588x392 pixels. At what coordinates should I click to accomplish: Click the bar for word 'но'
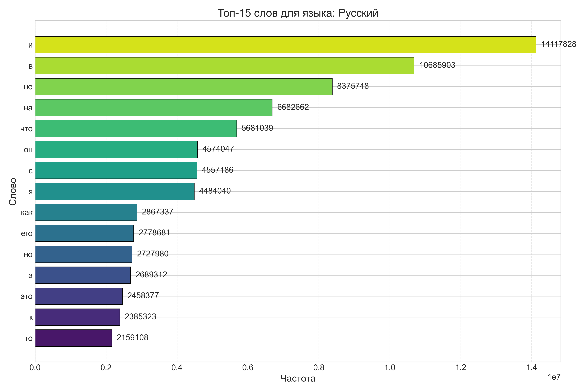pos(83,254)
